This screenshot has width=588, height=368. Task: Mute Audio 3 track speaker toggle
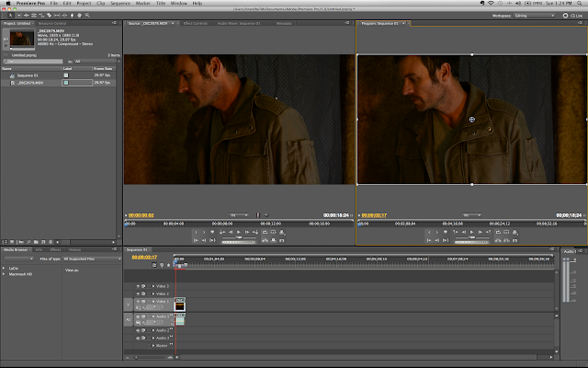click(x=138, y=338)
